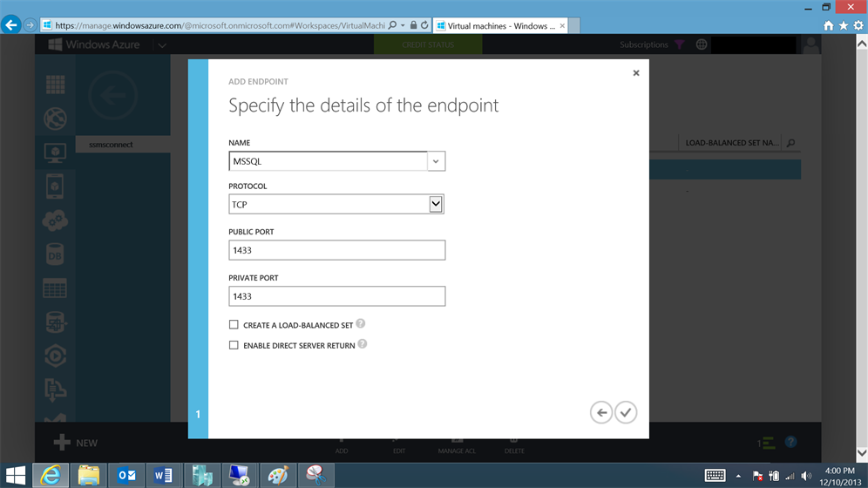Open Outlook from the taskbar
This screenshot has width=868, height=488.
tap(126, 475)
